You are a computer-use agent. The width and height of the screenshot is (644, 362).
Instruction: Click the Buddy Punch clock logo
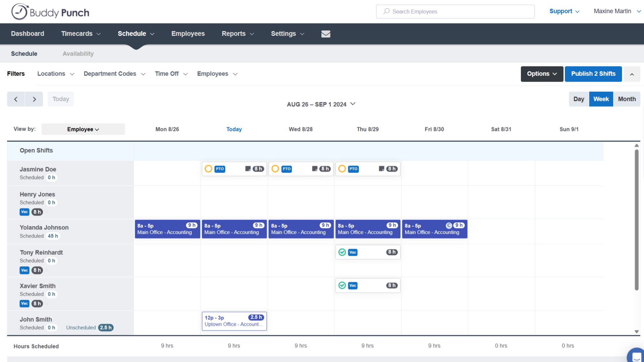(19, 12)
